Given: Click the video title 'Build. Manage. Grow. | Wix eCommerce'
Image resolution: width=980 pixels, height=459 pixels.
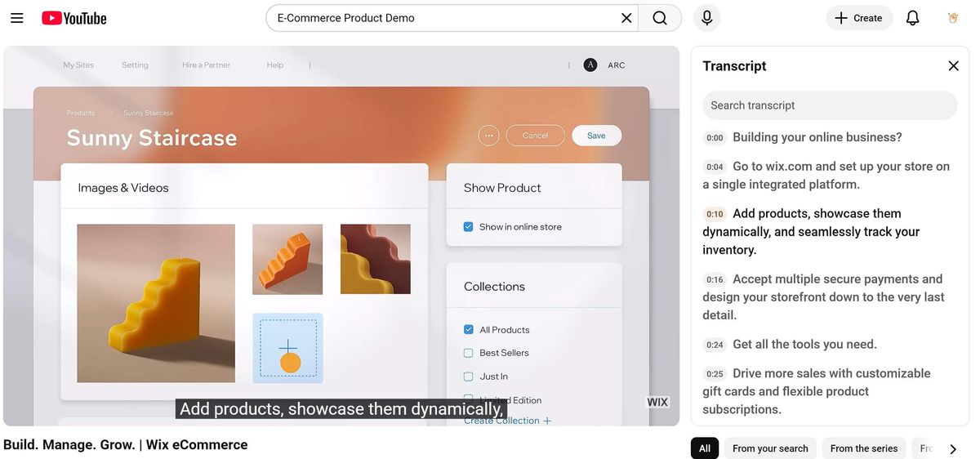Looking at the screenshot, I should click(125, 444).
